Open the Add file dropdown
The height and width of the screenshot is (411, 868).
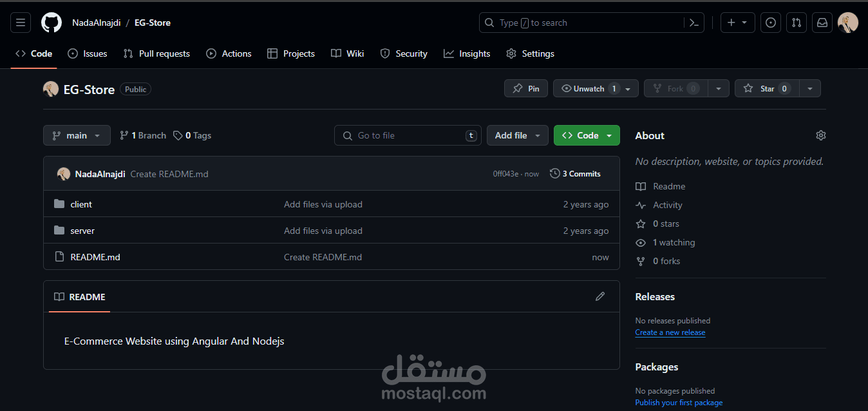point(518,135)
